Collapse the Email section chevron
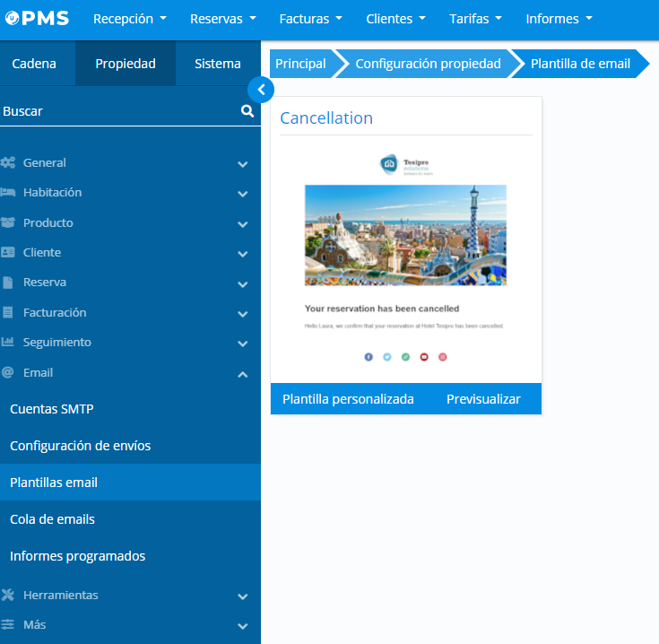Viewport: 659px width, 644px height. [242, 374]
